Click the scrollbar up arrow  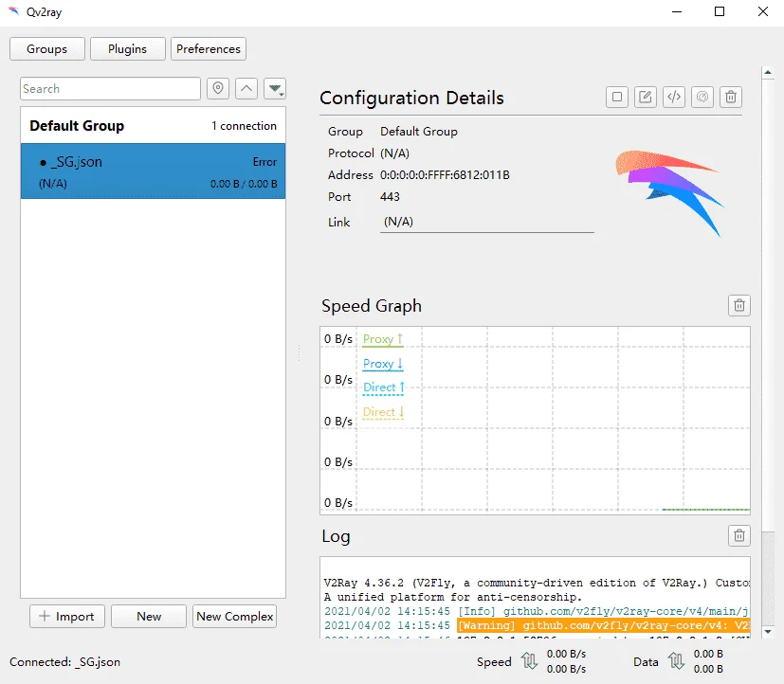point(768,73)
